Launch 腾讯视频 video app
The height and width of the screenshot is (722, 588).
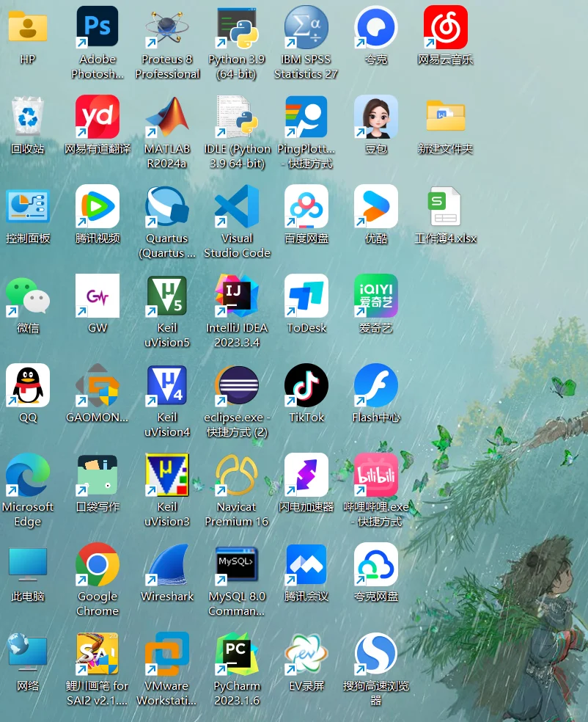(x=97, y=206)
